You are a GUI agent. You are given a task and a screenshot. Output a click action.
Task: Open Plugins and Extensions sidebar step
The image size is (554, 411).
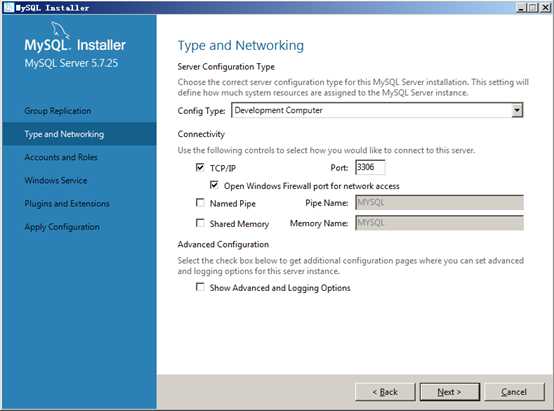tap(67, 204)
